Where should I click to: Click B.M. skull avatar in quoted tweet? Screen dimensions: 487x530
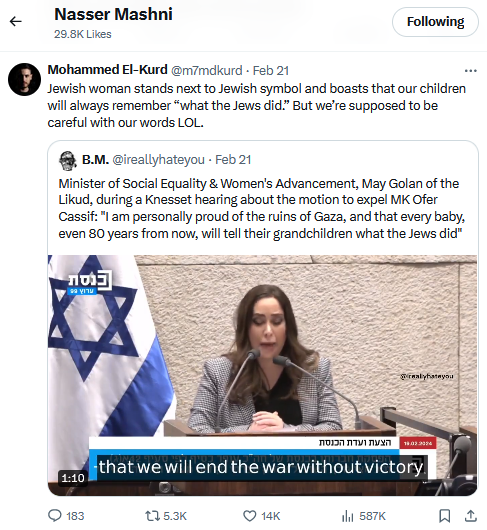click(68, 161)
